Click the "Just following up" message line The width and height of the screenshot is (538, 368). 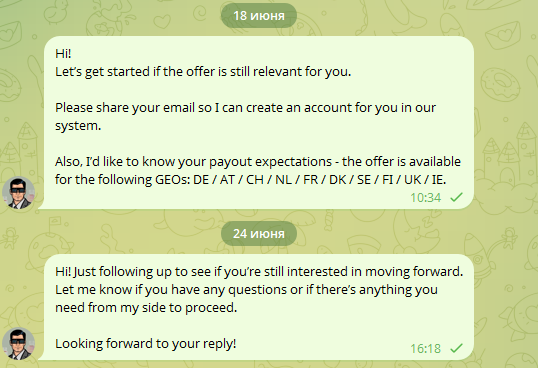click(x=259, y=272)
